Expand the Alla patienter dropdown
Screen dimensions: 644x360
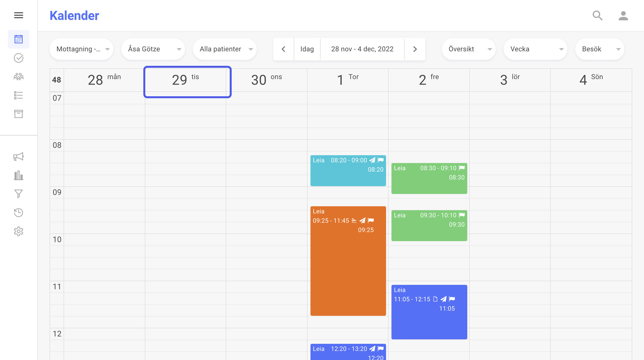click(225, 49)
